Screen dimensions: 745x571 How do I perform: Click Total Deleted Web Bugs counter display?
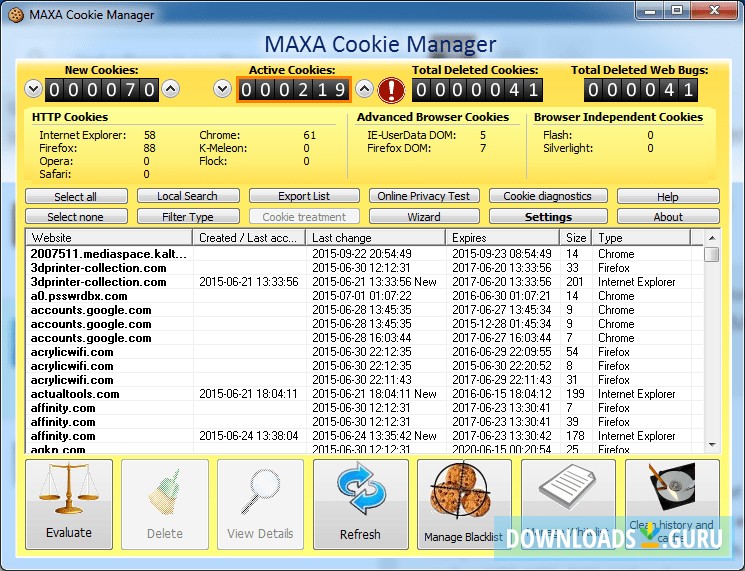pyautogui.click(x=641, y=89)
